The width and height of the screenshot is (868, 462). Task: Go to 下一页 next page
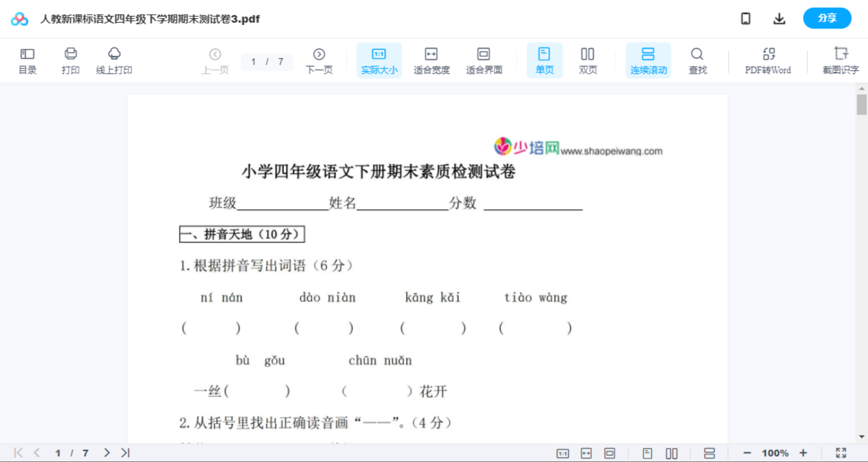(319, 60)
